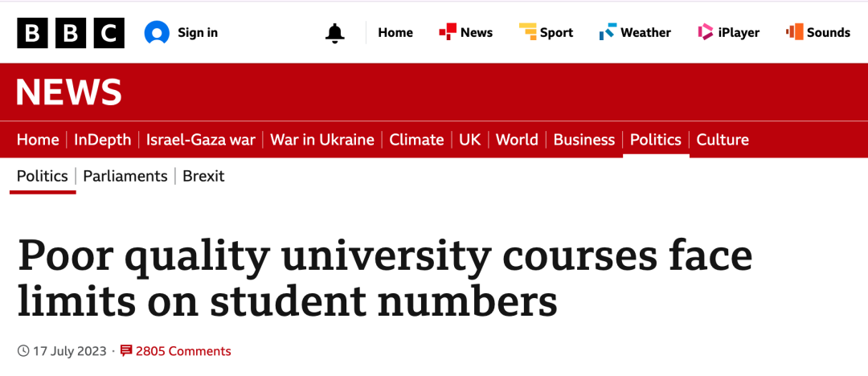The image size is (868, 376).
Task: Click the Sign in account icon
Action: click(158, 33)
